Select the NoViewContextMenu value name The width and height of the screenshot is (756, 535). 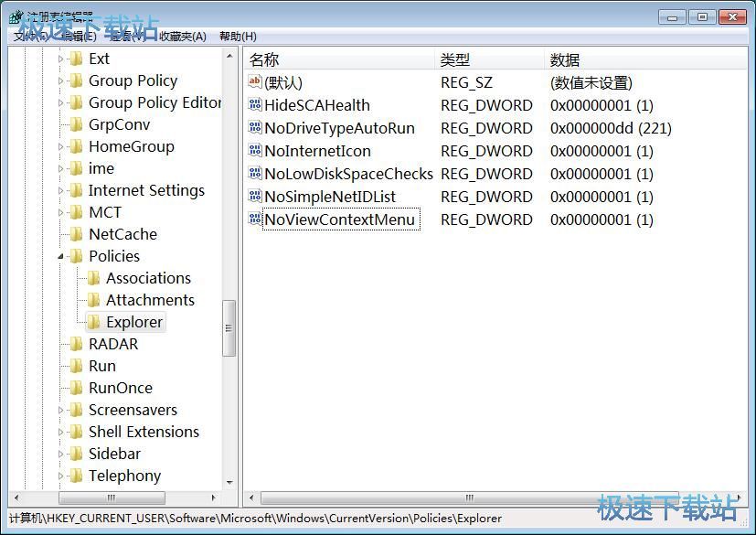[x=340, y=219]
